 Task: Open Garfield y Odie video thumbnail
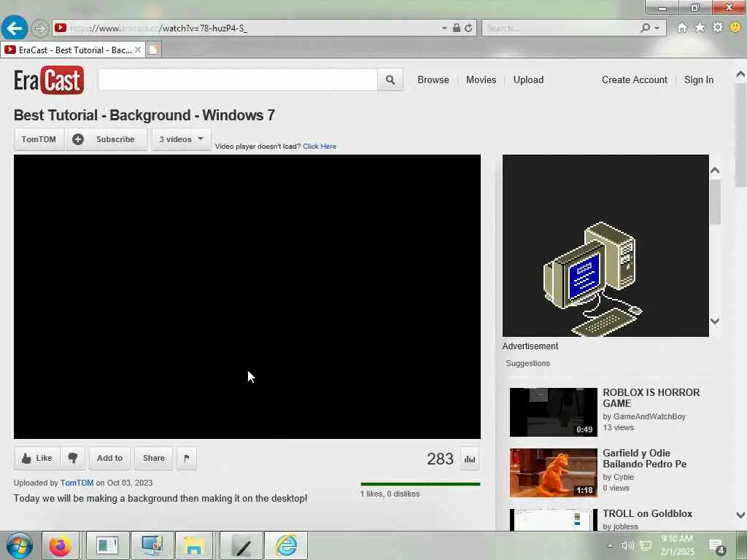coord(553,472)
